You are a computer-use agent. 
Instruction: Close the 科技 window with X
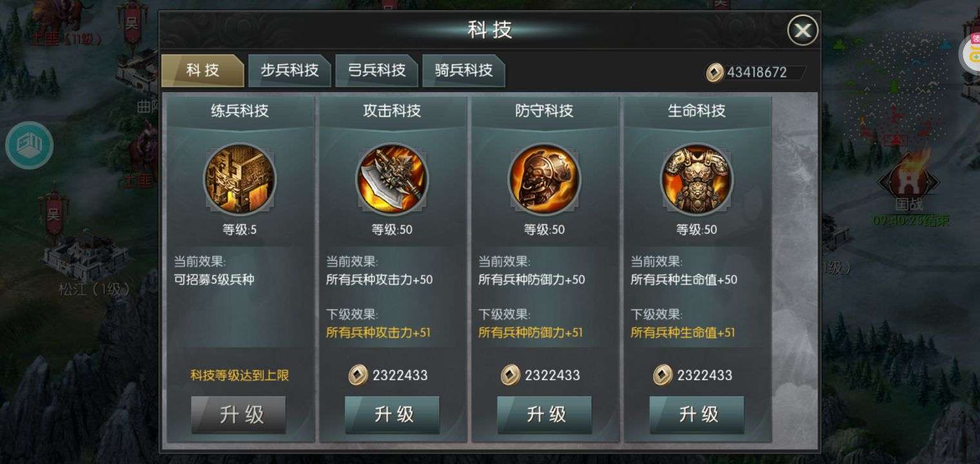(x=803, y=30)
